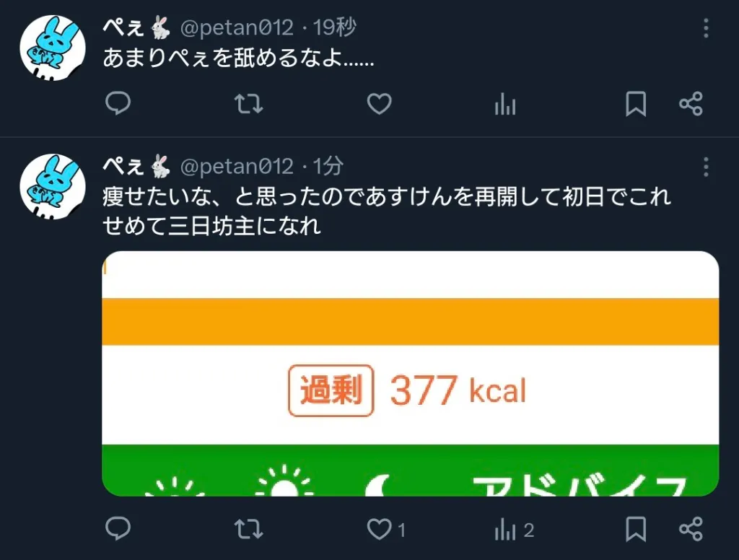This screenshot has height=560, width=739.
Task: Bookmark the あすけん diet tweet
Action: 636,529
